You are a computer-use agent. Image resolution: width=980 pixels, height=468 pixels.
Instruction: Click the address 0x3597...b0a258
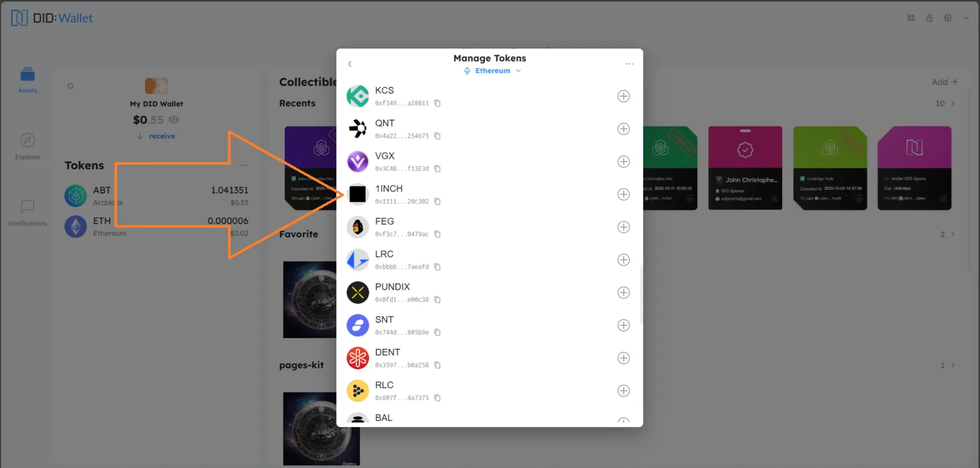coord(402,365)
